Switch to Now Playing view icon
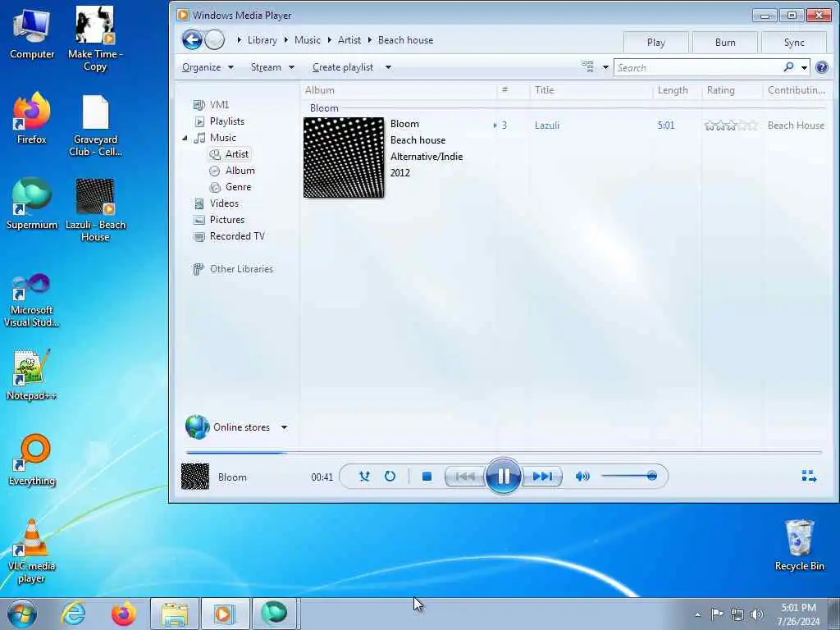This screenshot has width=840, height=630. 809,477
